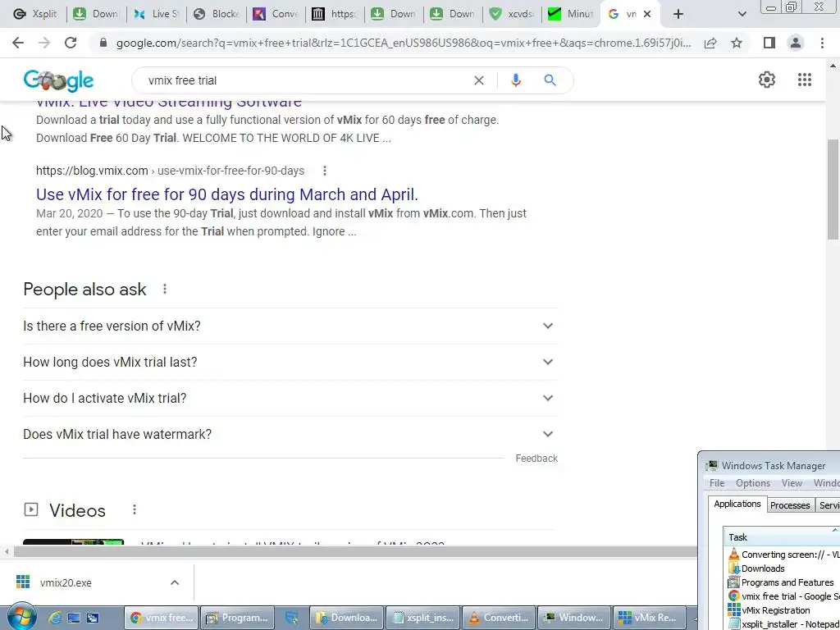
Task: Close the active Google search tab
Action: coord(647,14)
